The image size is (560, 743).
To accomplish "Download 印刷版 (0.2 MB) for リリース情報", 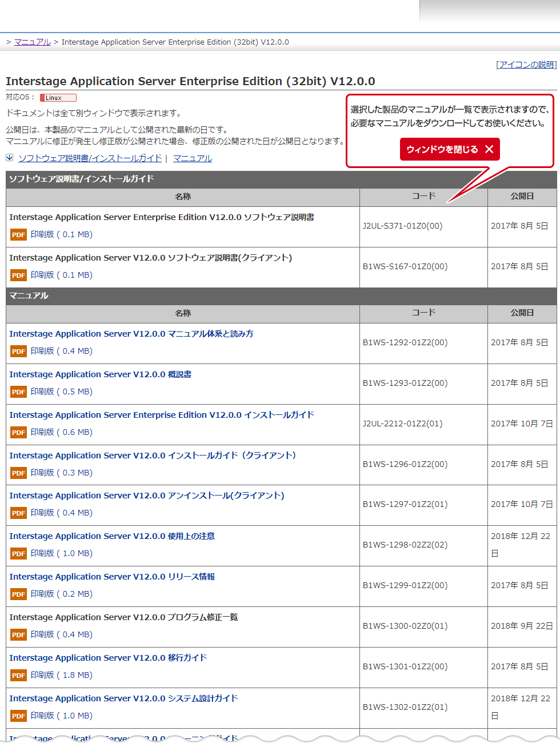I will click(x=62, y=594).
